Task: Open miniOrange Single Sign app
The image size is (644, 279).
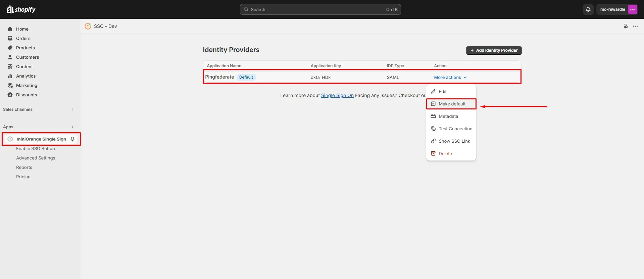Action: point(41,139)
